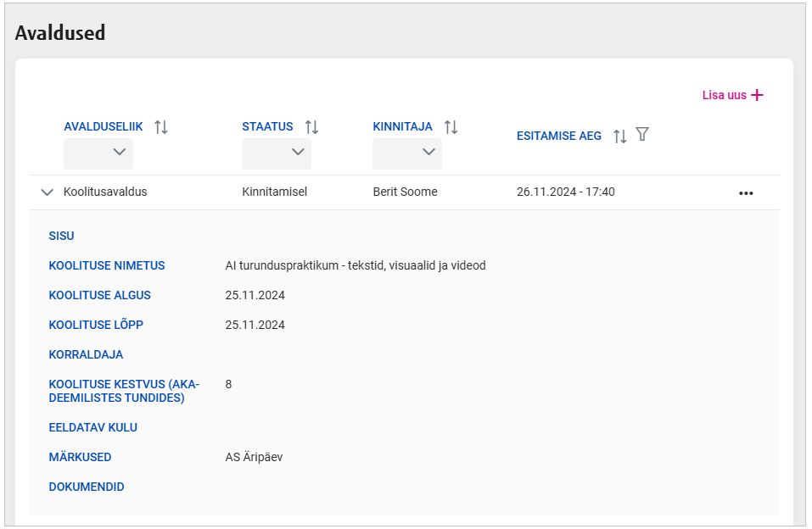This screenshot has width=812, height=529.
Task: Click the Esitamise aeg sort arrows
Action: pyautogui.click(x=619, y=136)
